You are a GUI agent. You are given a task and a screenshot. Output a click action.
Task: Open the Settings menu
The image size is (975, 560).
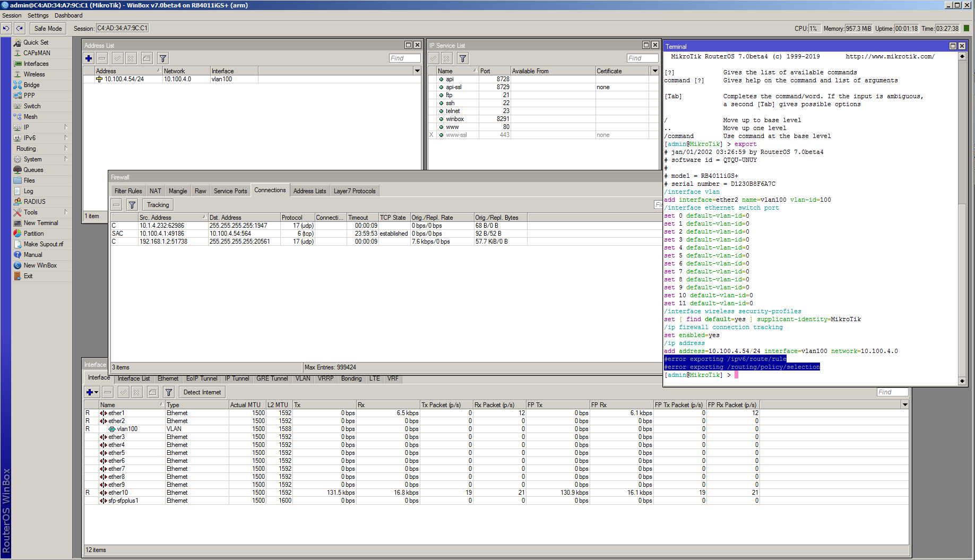tap(38, 15)
